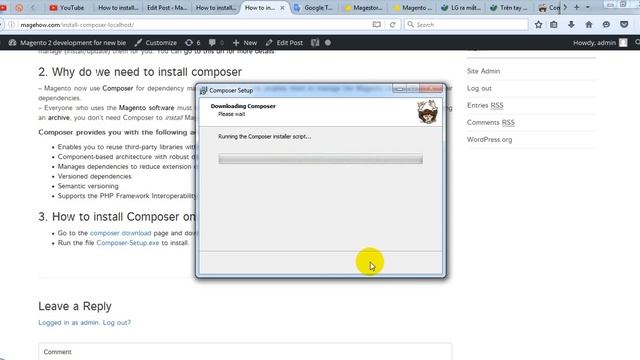Image resolution: width=640 pixels, height=360 pixels.
Task: Click Edit Post in admin bar
Action: tap(284, 42)
